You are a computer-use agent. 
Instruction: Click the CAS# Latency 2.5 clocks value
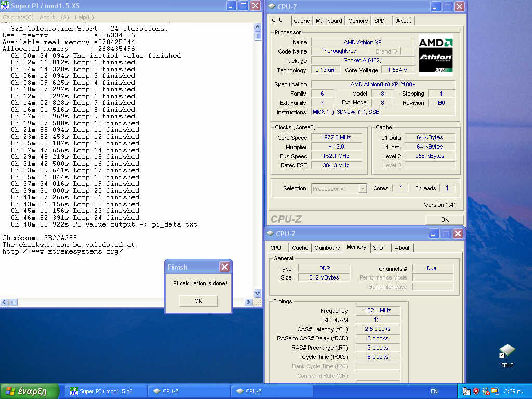pos(378,329)
